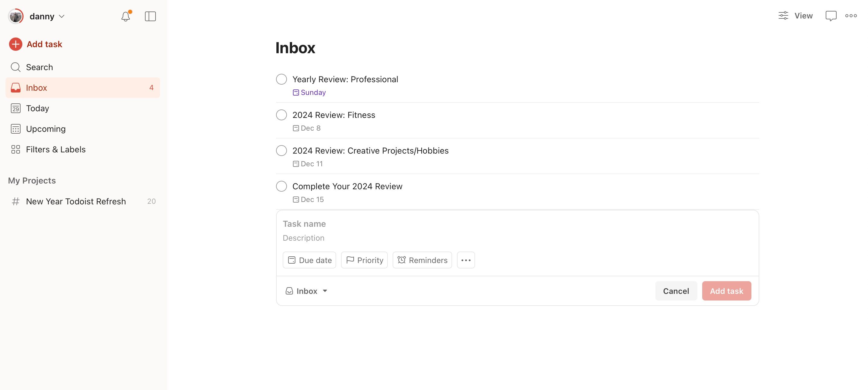Click the Due date field in task form
This screenshot has height=390, width=868.
309,260
